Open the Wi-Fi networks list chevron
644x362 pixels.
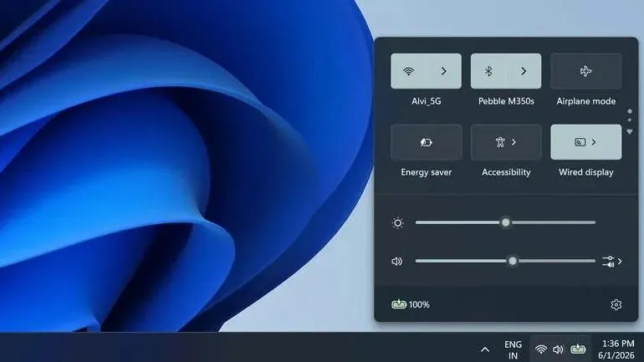pyautogui.click(x=443, y=71)
